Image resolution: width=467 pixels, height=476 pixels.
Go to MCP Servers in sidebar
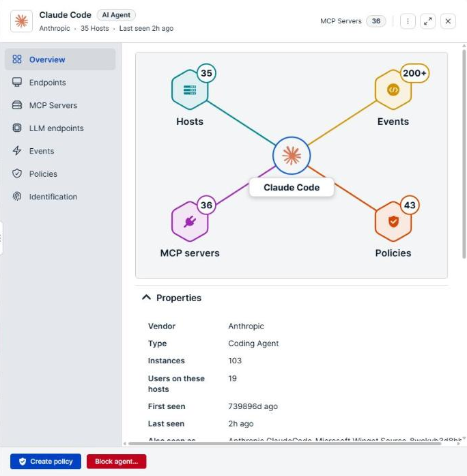point(60,105)
